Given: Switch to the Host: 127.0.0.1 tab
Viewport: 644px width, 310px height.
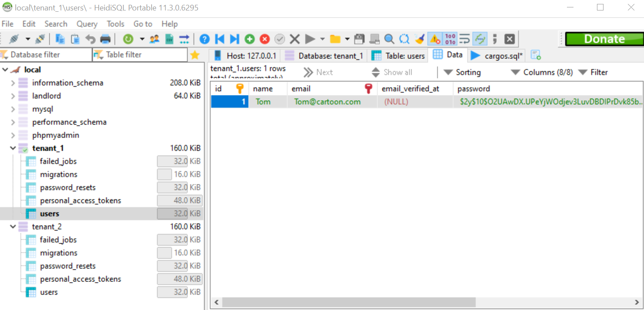Looking at the screenshot, I should 245,56.
